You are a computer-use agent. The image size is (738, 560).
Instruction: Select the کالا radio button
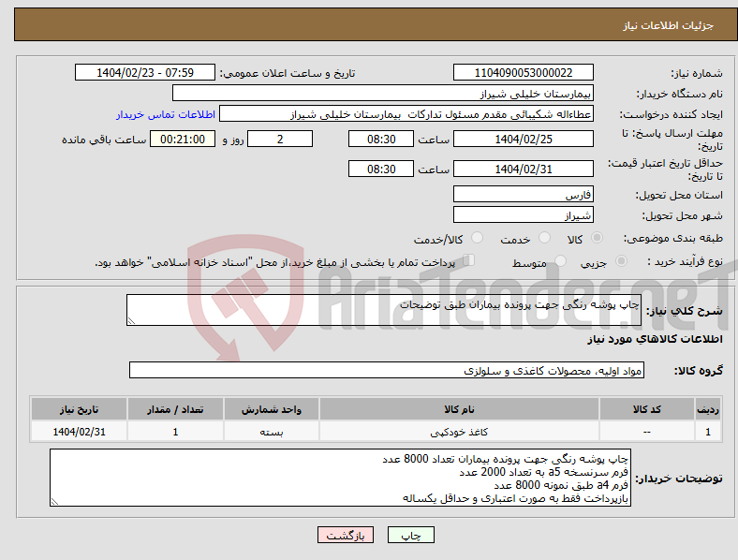[x=597, y=238]
